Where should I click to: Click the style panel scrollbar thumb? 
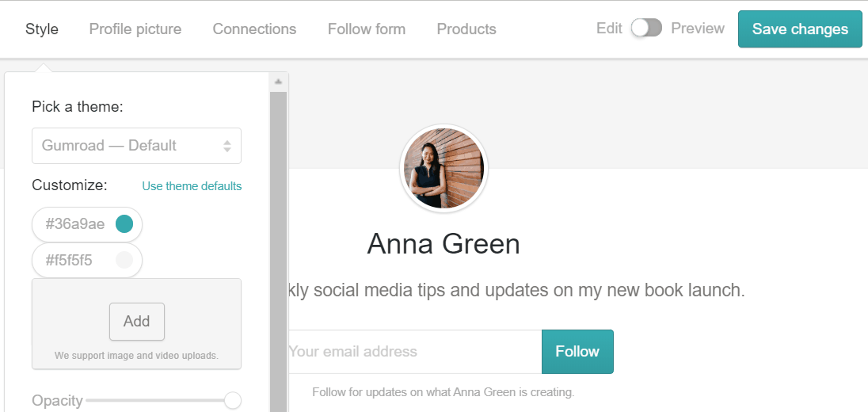(279, 252)
